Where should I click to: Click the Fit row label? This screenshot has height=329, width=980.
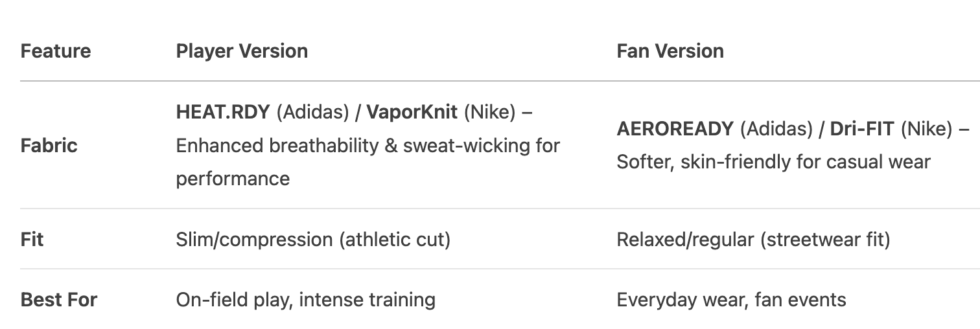point(32,240)
